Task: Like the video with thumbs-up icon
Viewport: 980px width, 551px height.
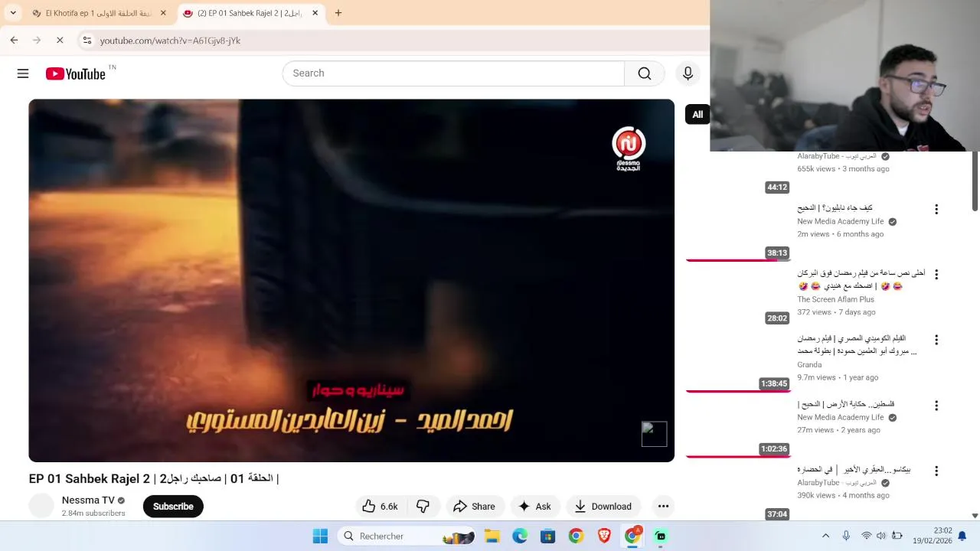Action: click(x=381, y=506)
